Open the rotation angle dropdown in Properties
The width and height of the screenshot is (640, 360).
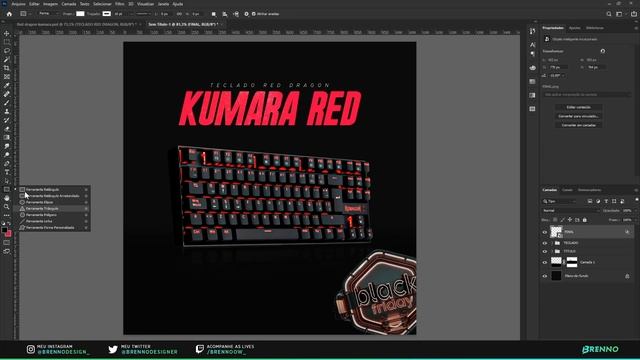coord(557,76)
